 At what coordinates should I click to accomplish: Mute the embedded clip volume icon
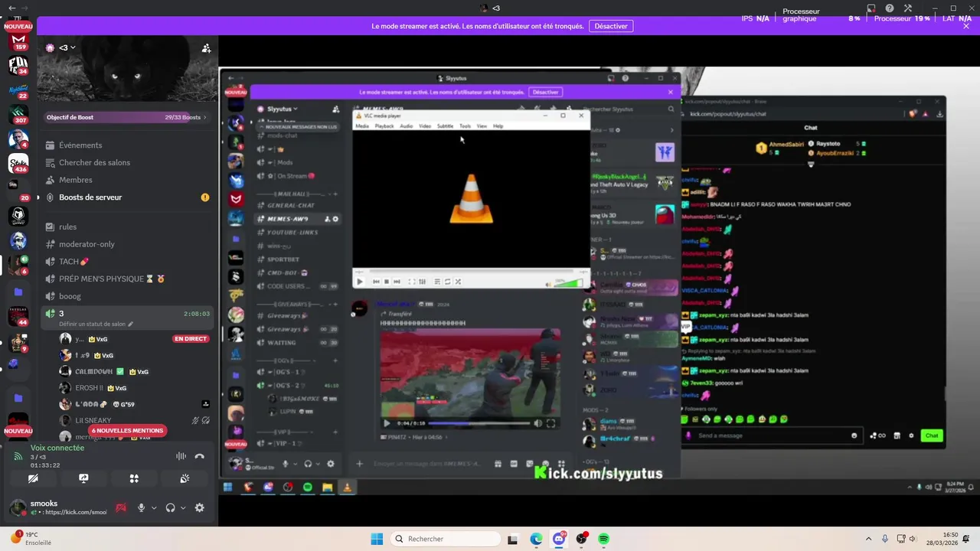coord(538,423)
